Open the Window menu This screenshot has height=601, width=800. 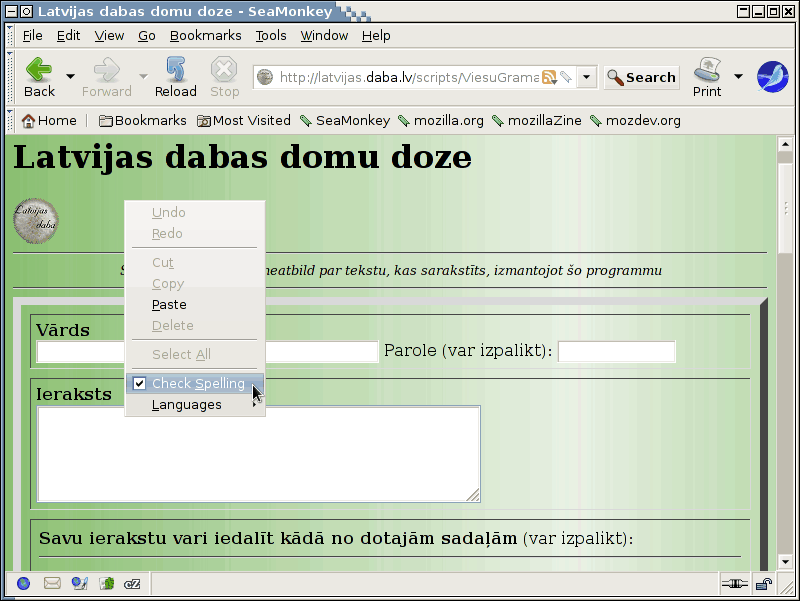(x=324, y=36)
